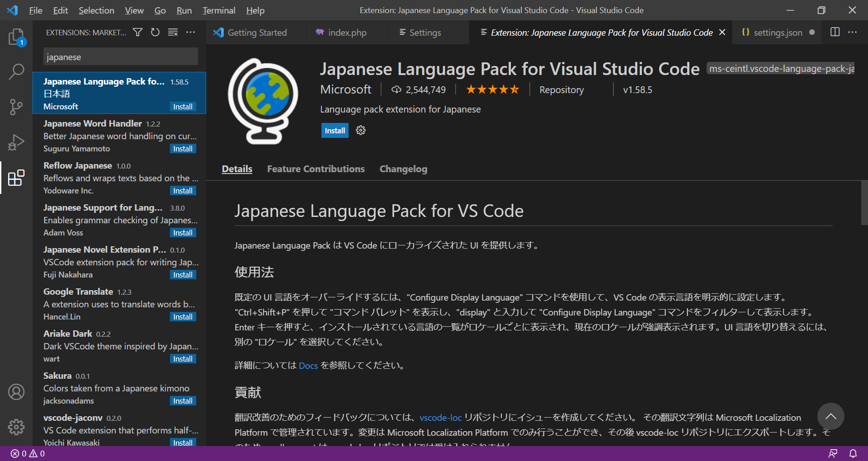Open the File menu
Viewport: 868px width, 461px height.
(x=35, y=10)
